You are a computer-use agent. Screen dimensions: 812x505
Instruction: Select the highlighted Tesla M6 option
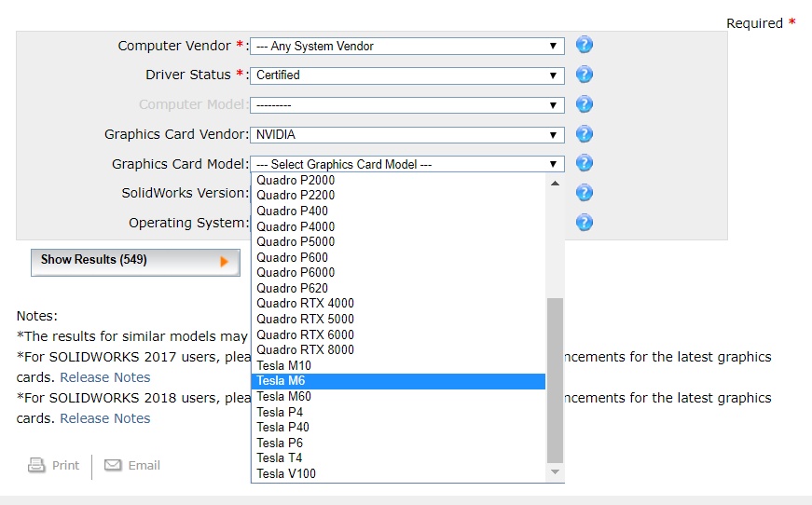(x=398, y=381)
